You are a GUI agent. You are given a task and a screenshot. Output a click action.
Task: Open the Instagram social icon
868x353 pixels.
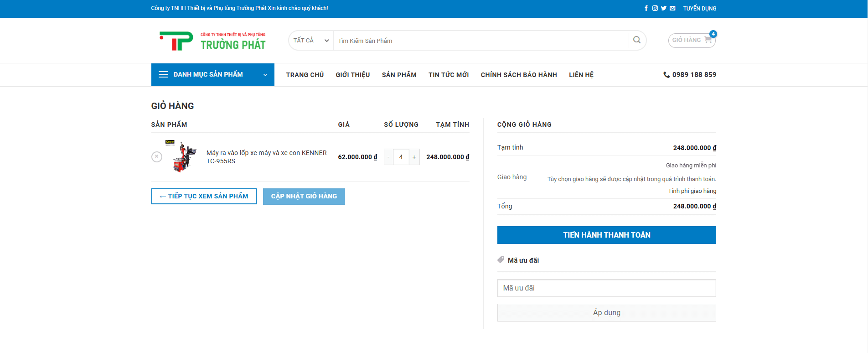click(655, 8)
